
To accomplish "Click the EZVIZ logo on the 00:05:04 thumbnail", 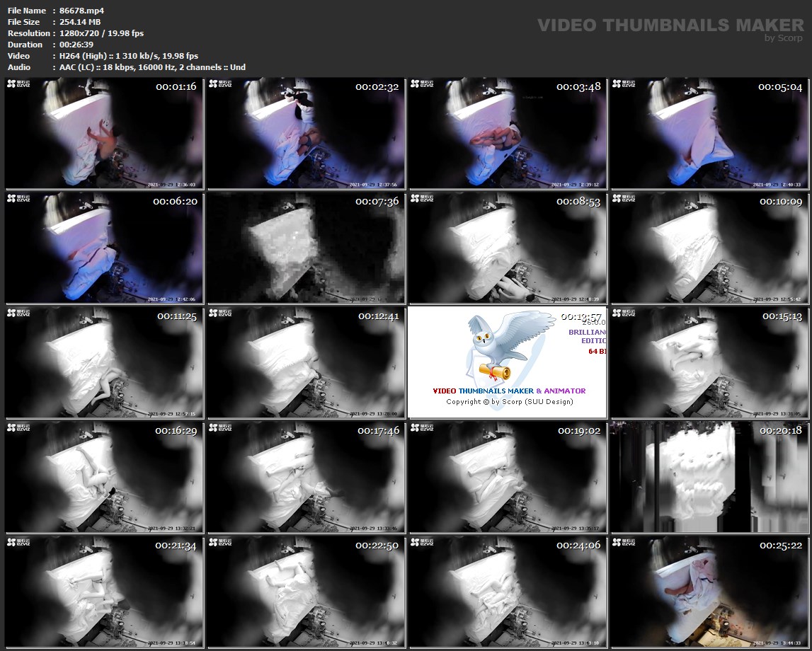I will click(624, 84).
